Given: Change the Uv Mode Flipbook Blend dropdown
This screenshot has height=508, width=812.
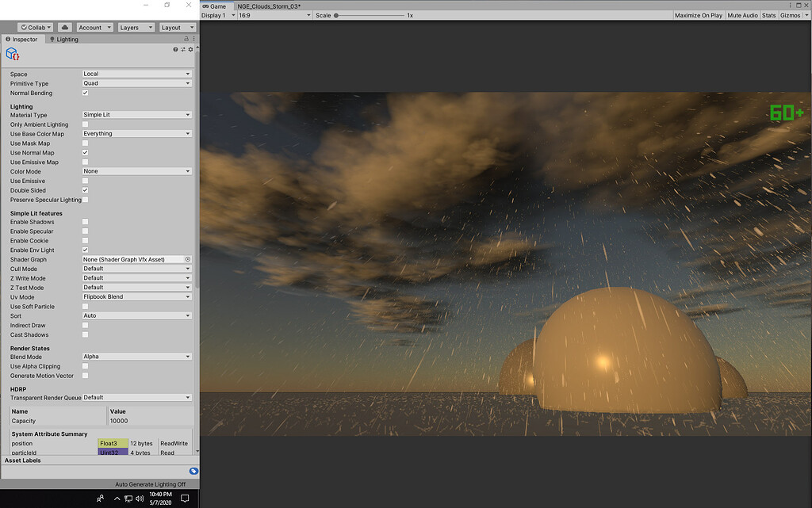Looking at the screenshot, I should (x=136, y=296).
